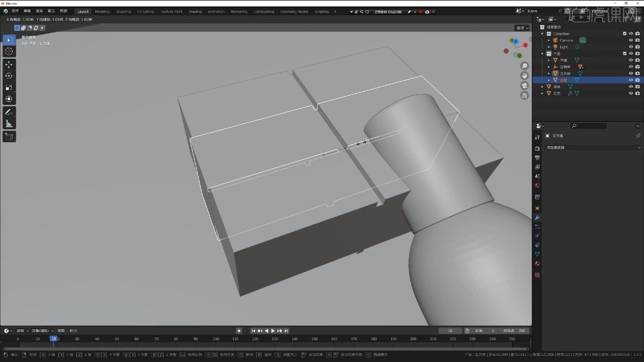
Task: Toggle camera view in the viewport
Action: (525, 85)
